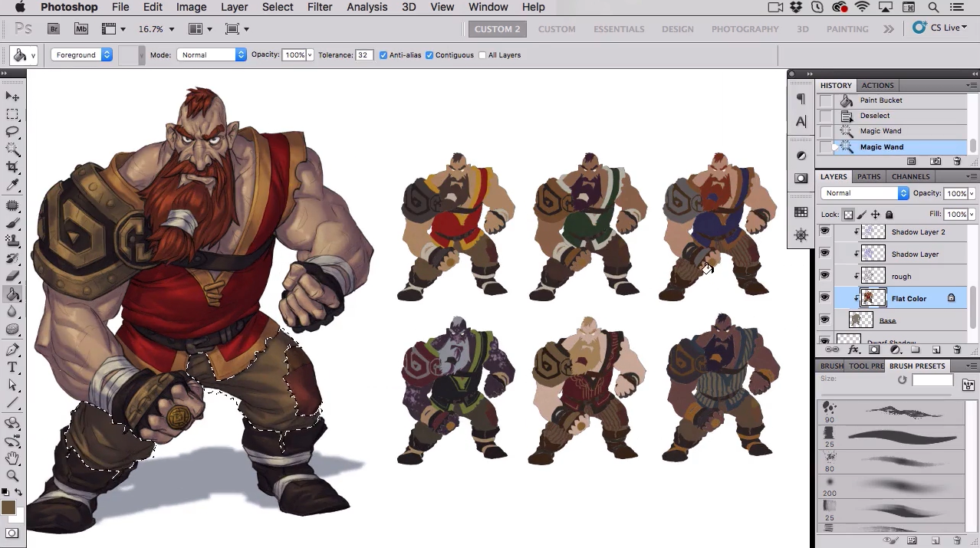Create new snapshot in History panel

pyautogui.click(x=936, y=162)
